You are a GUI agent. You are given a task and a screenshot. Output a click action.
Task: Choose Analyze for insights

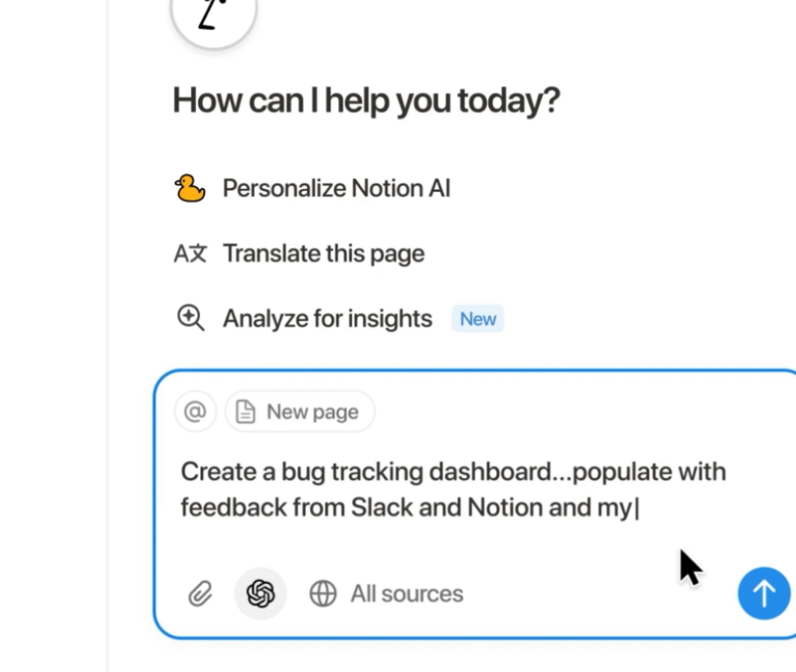tap(327, 319)
